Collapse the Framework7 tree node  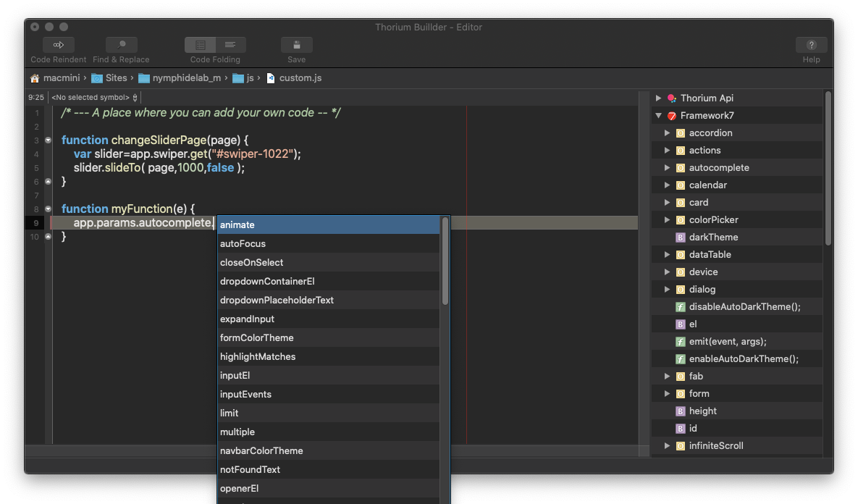[658, 116]
